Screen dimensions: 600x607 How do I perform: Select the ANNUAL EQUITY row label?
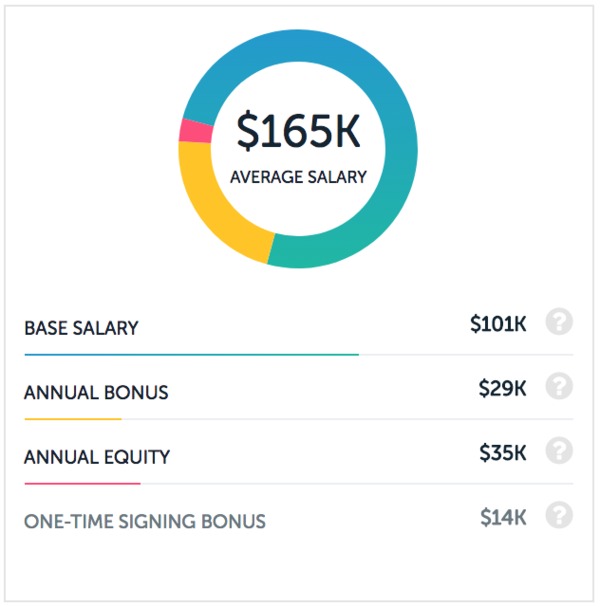(97, 457)
